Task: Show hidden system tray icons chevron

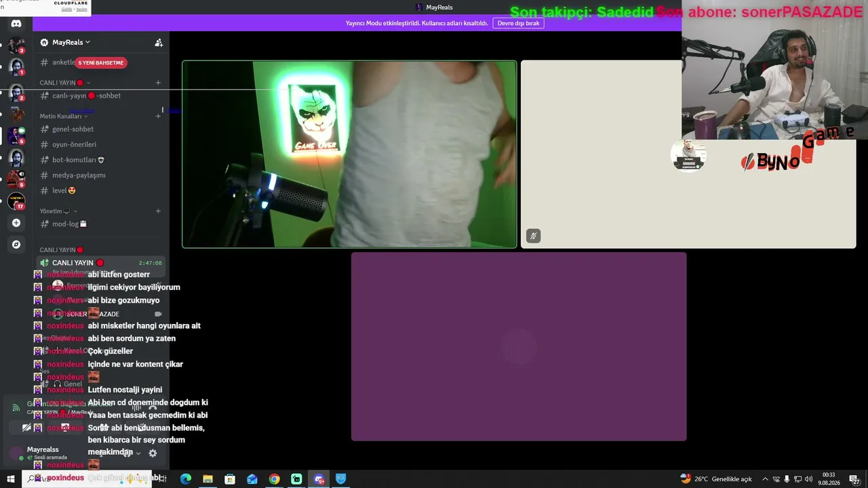Action: pyautogui.click(x=765, y=479)
